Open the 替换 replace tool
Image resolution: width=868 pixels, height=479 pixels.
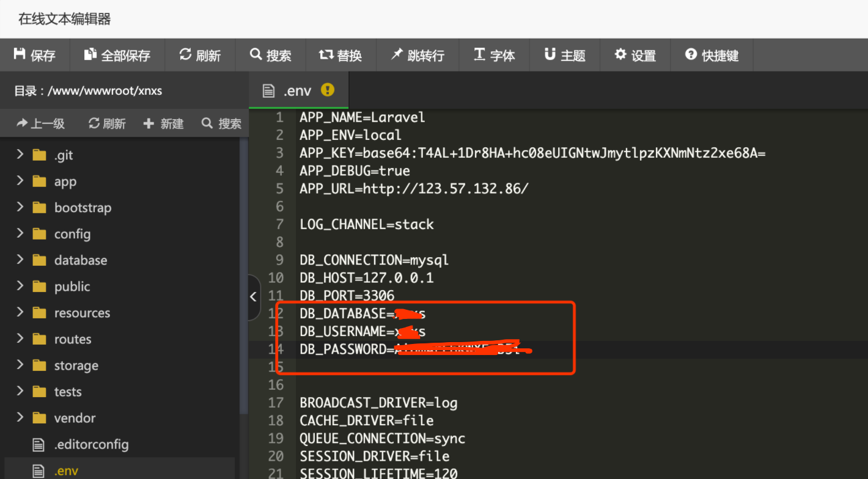(325, 55)
